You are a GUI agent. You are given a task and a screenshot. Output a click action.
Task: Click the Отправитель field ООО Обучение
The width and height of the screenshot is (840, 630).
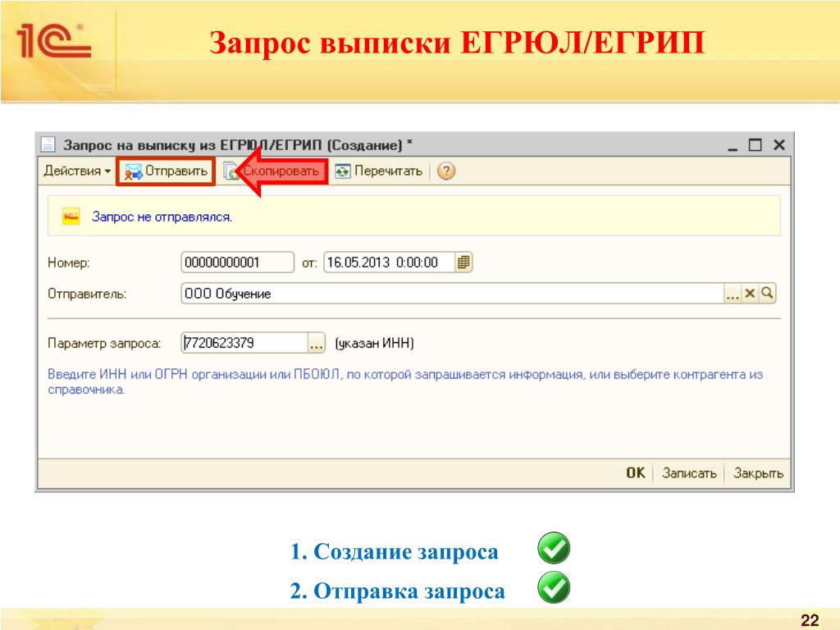click(452, 294)
